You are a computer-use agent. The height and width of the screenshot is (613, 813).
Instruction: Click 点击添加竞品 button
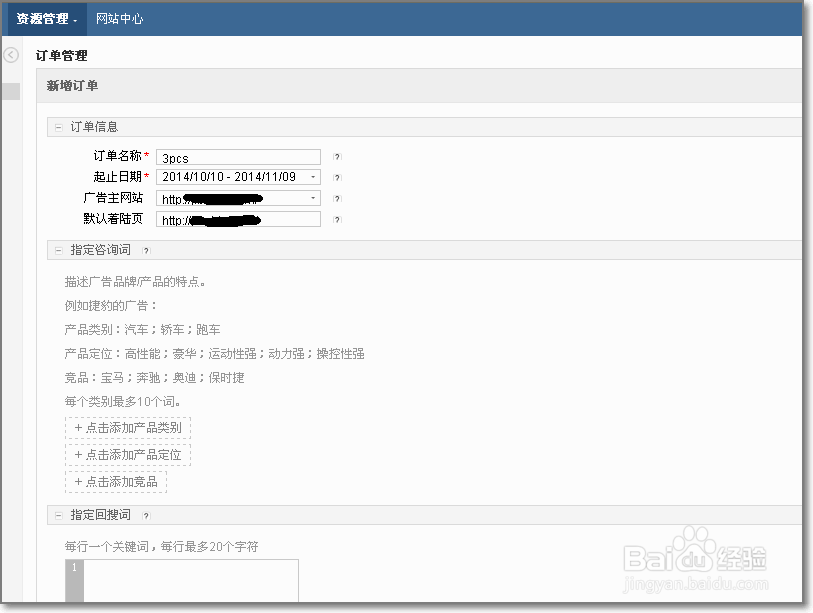pos(116,482)
